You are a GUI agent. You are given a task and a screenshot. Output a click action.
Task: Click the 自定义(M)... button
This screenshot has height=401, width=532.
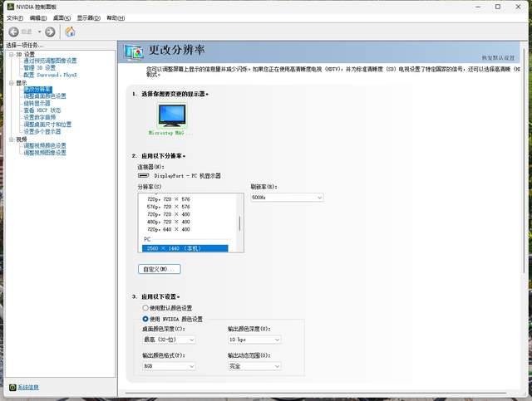[160, 269]
